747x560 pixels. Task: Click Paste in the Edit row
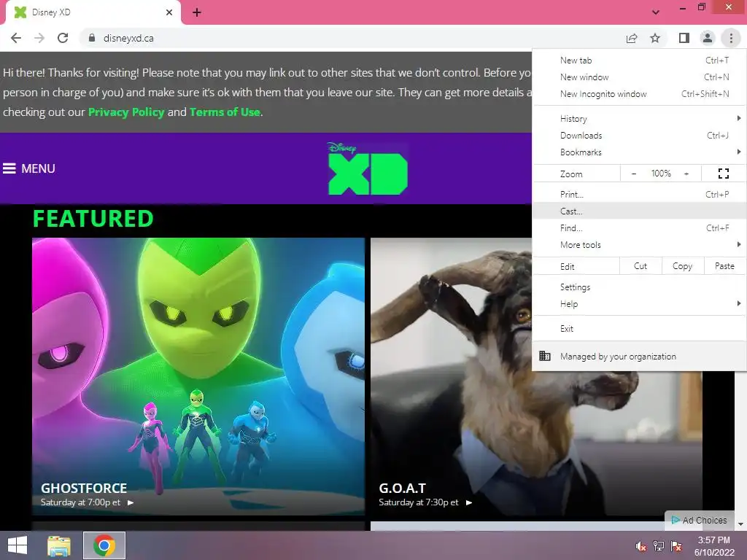pyautogui.click(x=724, y=266)
